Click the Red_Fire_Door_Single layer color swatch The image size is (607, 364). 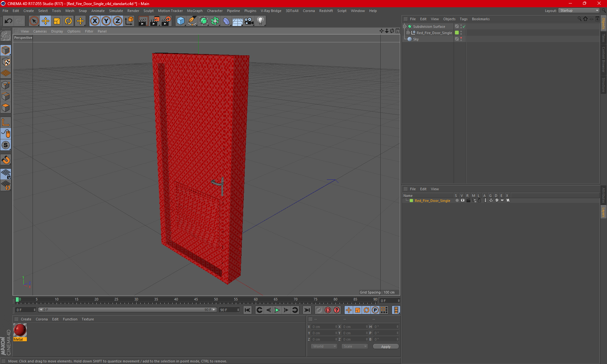point(411,201)
